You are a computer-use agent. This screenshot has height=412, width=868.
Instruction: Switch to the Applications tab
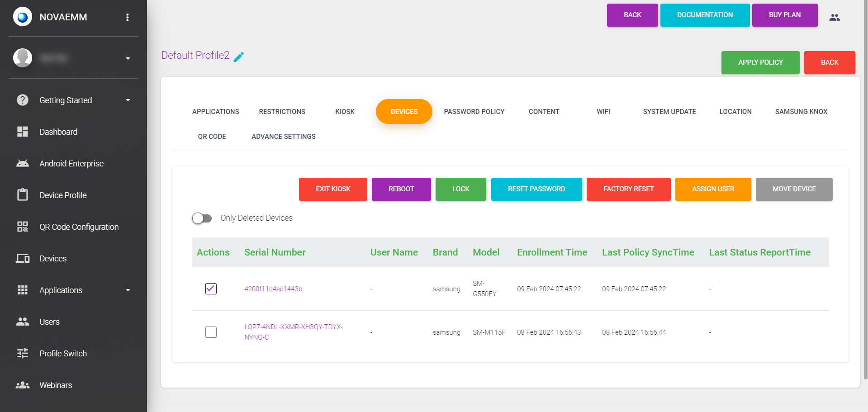[216, 112]
